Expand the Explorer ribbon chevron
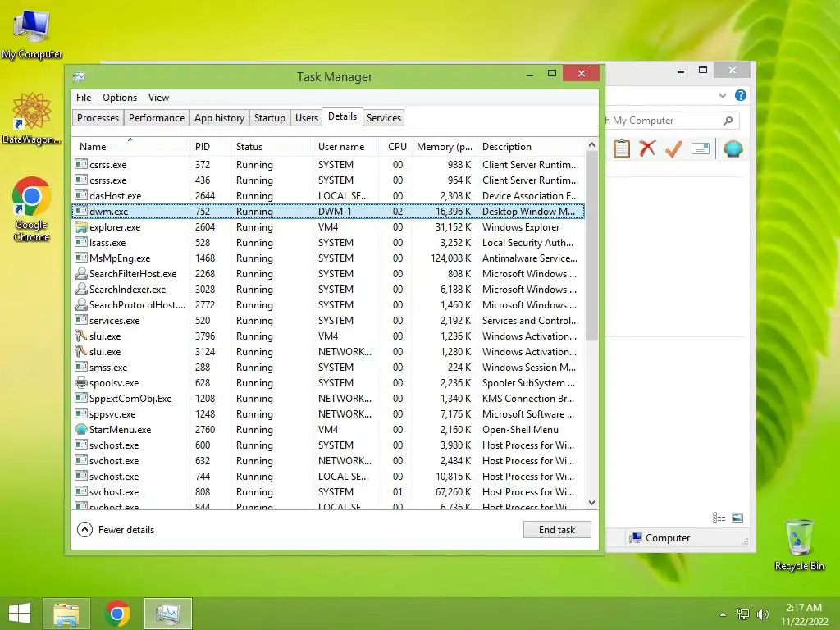 [722, 95]
